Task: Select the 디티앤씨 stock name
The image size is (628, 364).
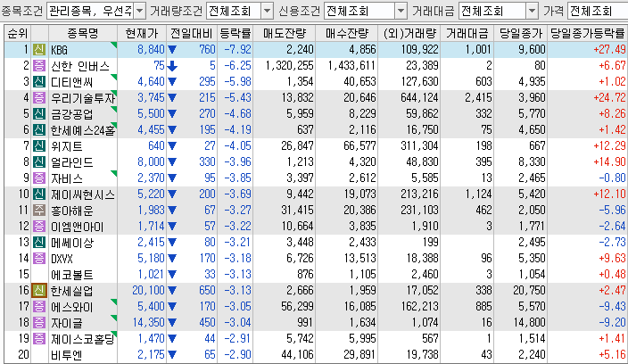Action: click(x=71, y=82)
